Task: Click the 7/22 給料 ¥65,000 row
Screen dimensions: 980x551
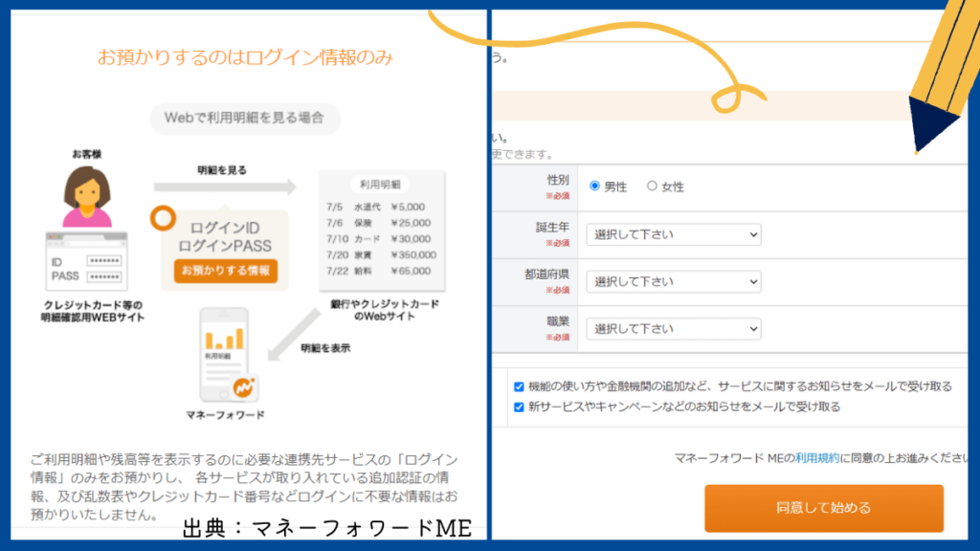Action: [378, 271]
